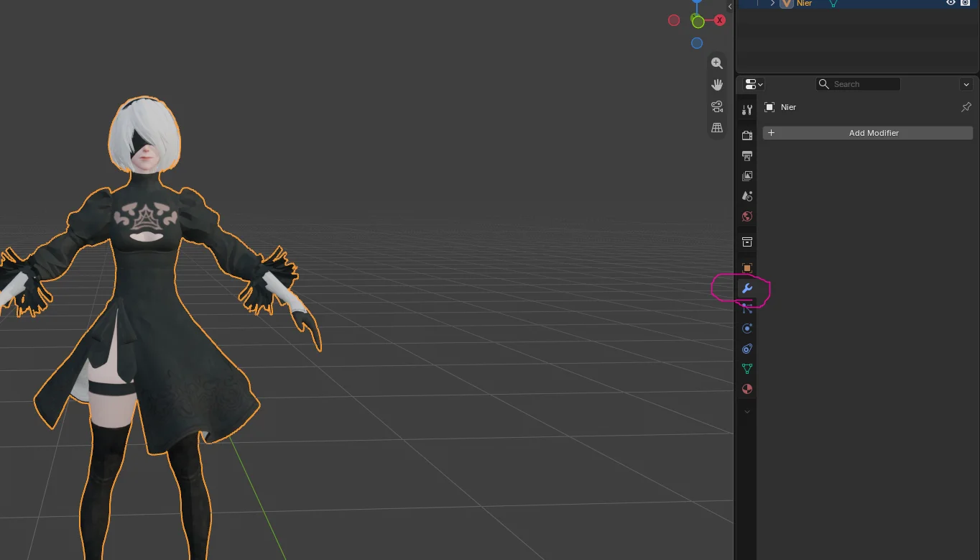Expand the hidden properties tabs chevron
This screenshot has width=980, height=560.
pos(747,412)
